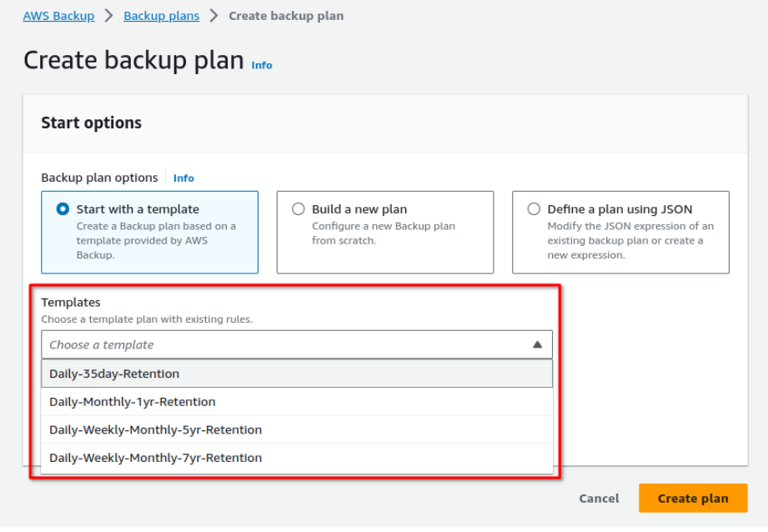Open Info link beside Create backup plan title
The image size is (768, 532).
(x=262, y=65)
